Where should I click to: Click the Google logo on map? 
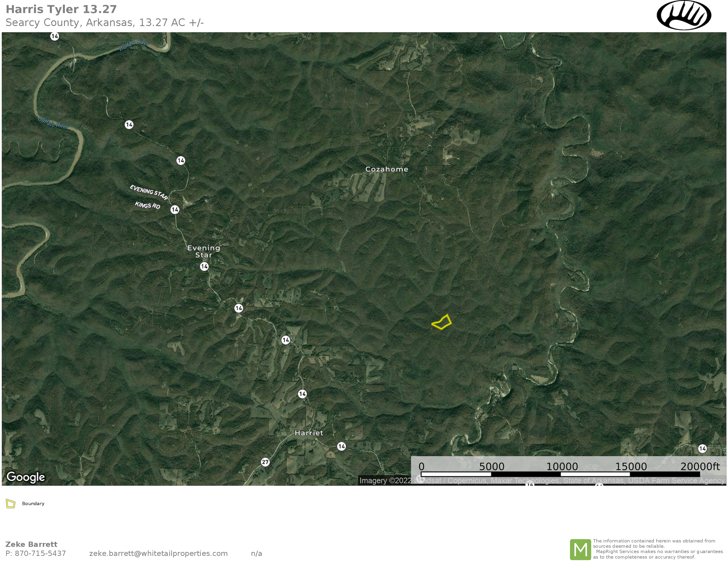click(26, 477)
